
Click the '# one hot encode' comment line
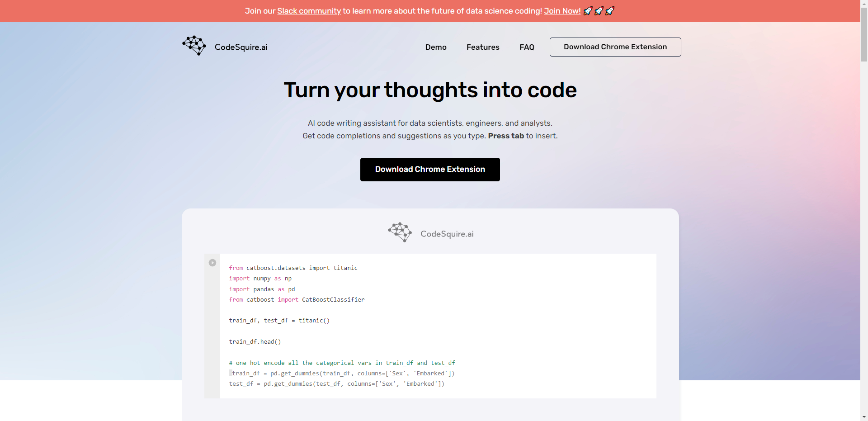coord(342,363)
